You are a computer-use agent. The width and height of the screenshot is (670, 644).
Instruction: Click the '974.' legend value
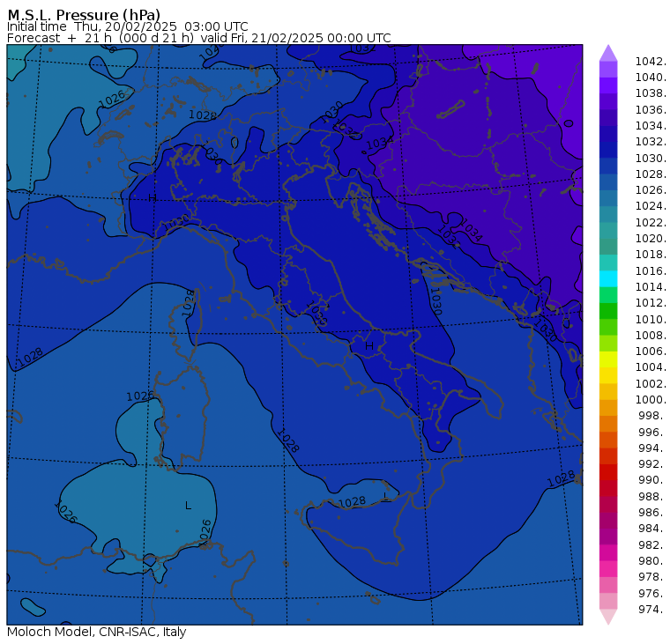(652, 610)
